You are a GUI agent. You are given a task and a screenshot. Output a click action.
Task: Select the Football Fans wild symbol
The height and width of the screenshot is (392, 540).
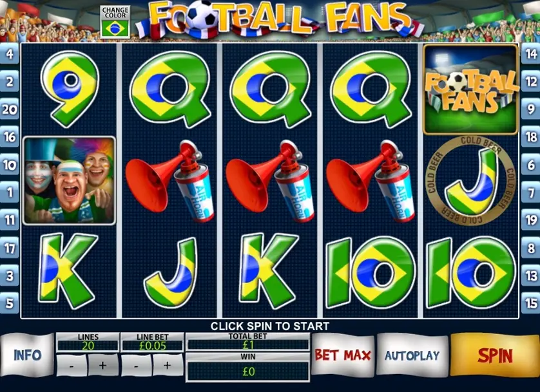pyautogui.click(x=470, y=89)
